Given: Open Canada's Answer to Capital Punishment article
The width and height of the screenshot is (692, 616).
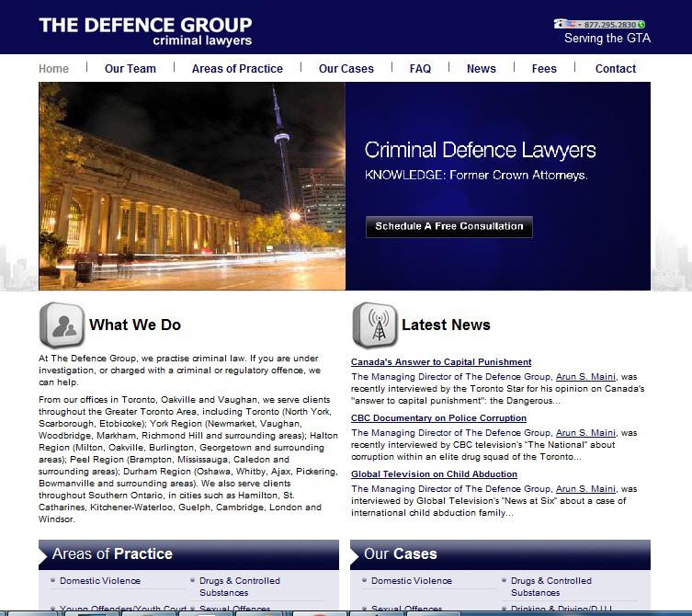Looking at the screenshot, I should (x=441, y=362).
